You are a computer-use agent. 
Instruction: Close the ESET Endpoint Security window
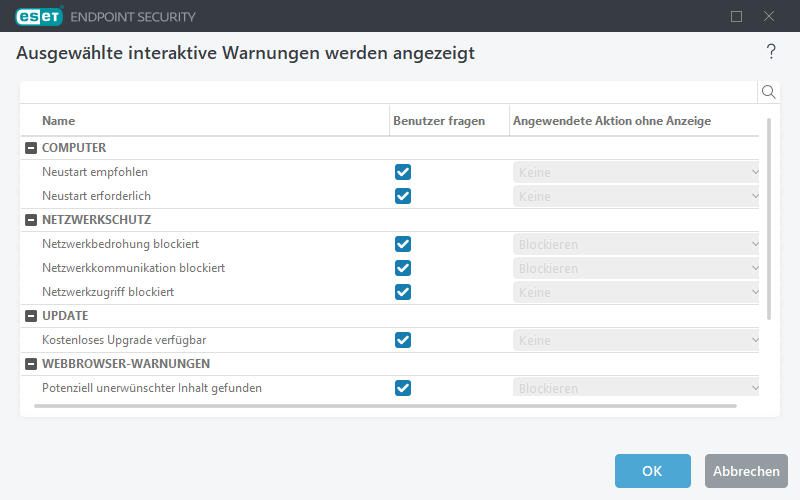coord(769,16)
